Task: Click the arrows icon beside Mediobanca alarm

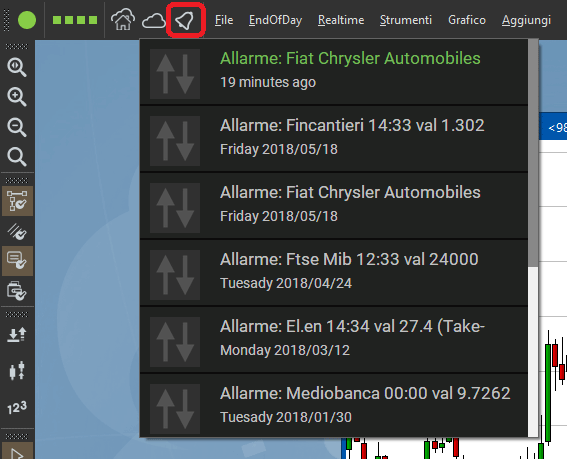Action: click(x=175, y=409)
